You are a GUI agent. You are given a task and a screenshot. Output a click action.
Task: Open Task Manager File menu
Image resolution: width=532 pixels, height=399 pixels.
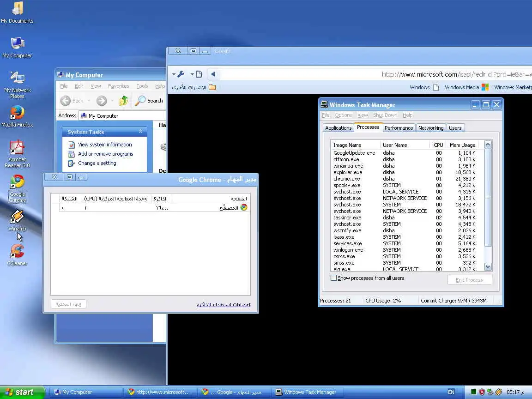326,115
